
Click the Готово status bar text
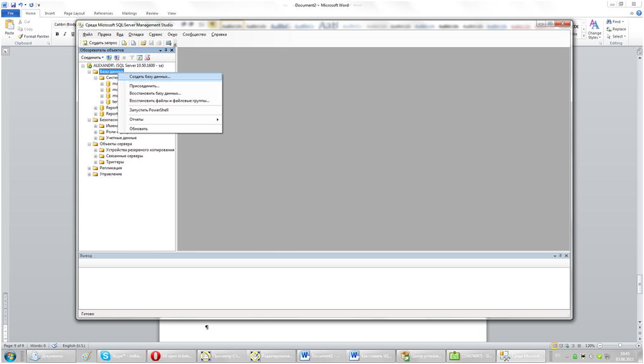(88, 314)
